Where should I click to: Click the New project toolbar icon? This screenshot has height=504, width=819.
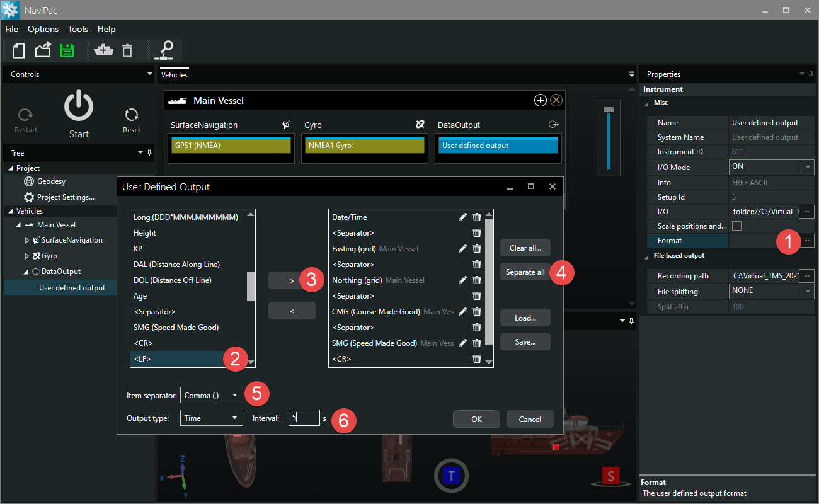pyautogui.click(x=19, y=50)
